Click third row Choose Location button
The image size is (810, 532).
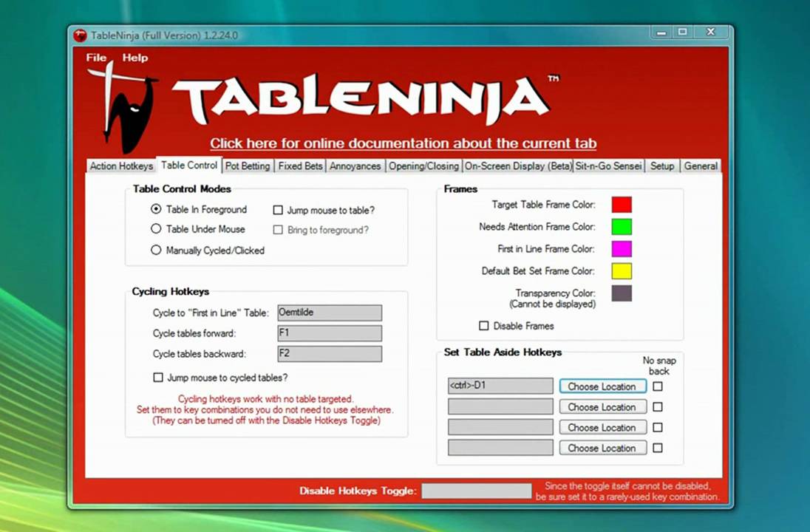point(602,428)
